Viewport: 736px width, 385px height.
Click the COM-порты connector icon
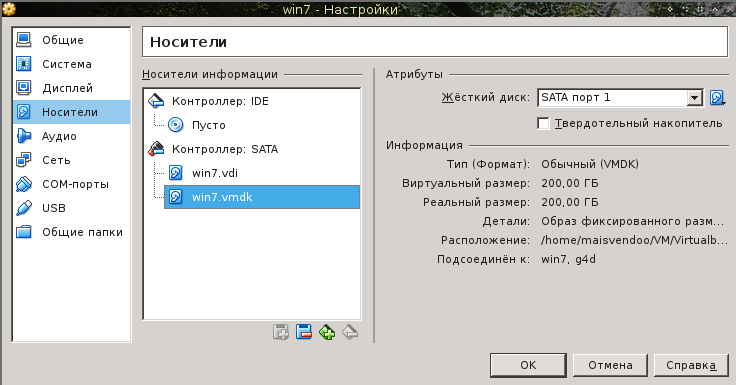(23, 184)
